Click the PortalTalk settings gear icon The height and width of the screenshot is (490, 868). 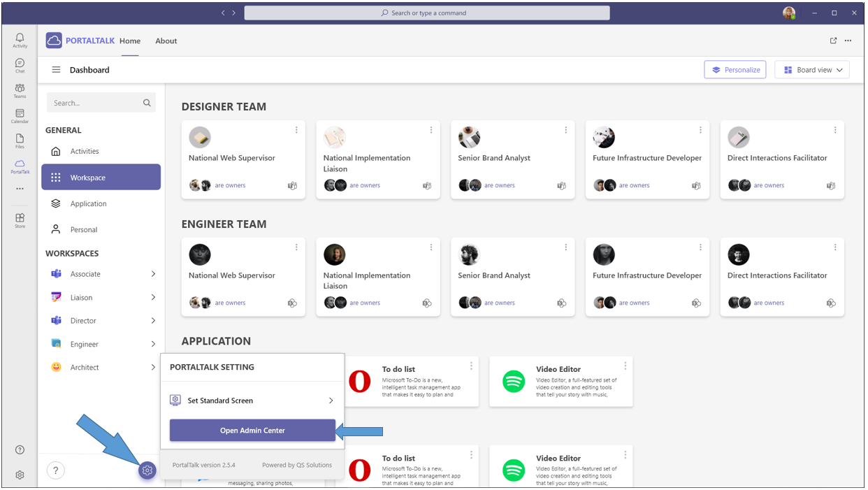click(147, 470)
